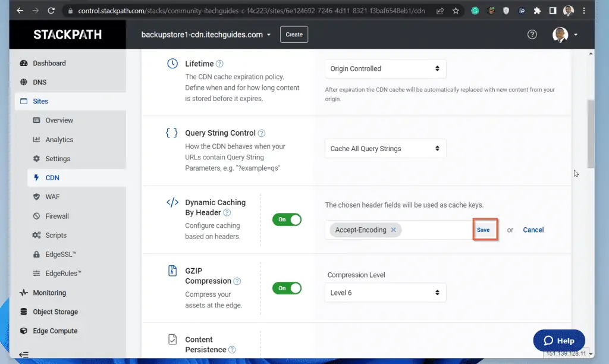Screen dimensions: 609x364
Task: Open the Compression Level dropdown
Action: 385,293
